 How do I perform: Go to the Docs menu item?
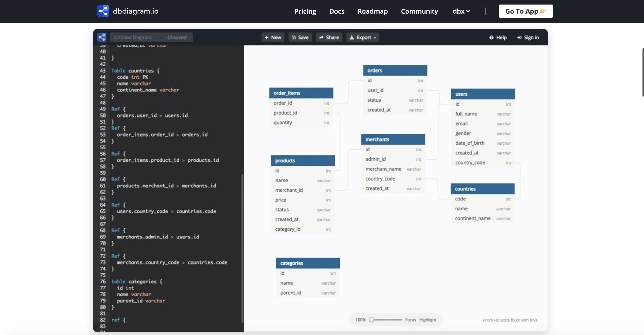click(337, 11)
